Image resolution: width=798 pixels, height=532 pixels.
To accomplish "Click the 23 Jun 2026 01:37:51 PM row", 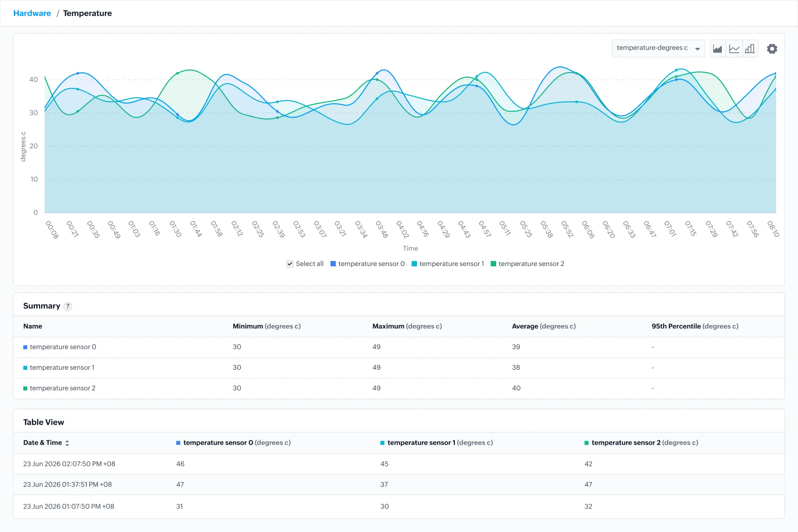I will coord(399,485).
